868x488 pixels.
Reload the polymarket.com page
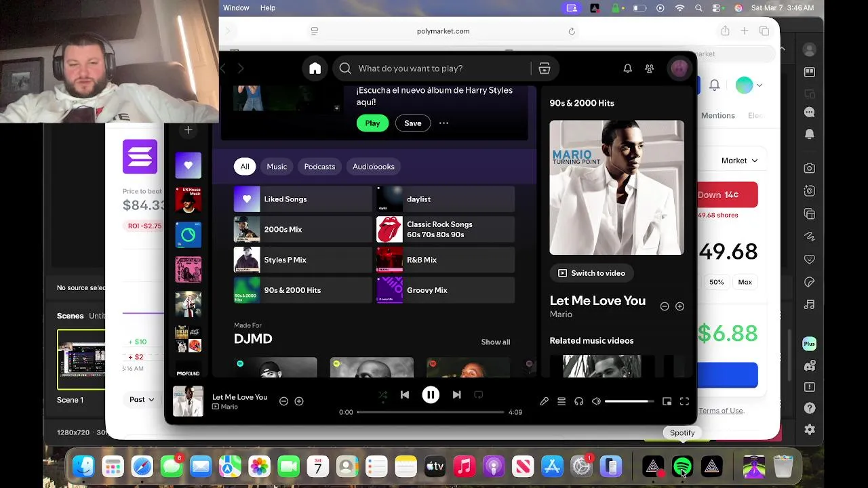572,31
